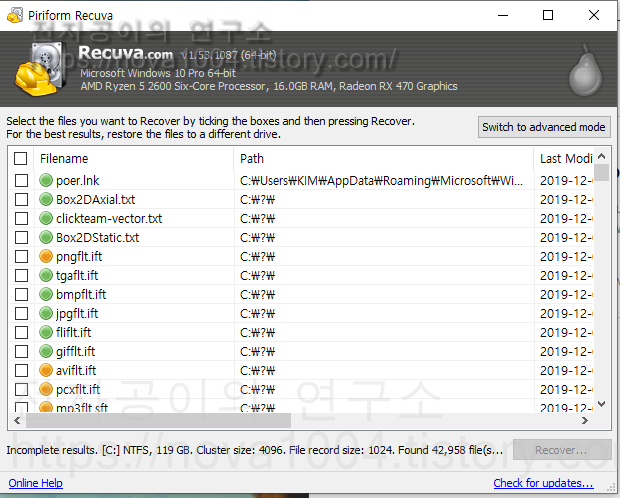The height and width of the screenshot is (498, 620).
Task: Select the aviflt.ift filename
Action: [76, 371]
